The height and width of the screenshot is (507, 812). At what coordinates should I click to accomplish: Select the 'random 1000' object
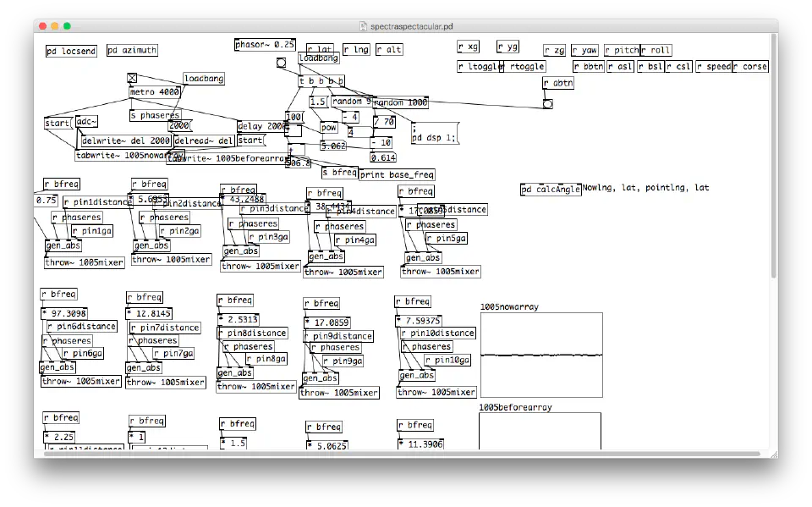pyautogui.click(x=399, y=102)
